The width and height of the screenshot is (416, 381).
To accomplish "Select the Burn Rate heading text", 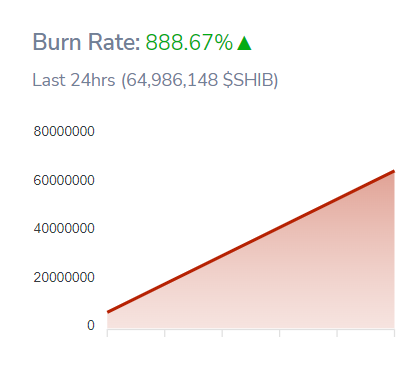I will click(x=86, y=42).
